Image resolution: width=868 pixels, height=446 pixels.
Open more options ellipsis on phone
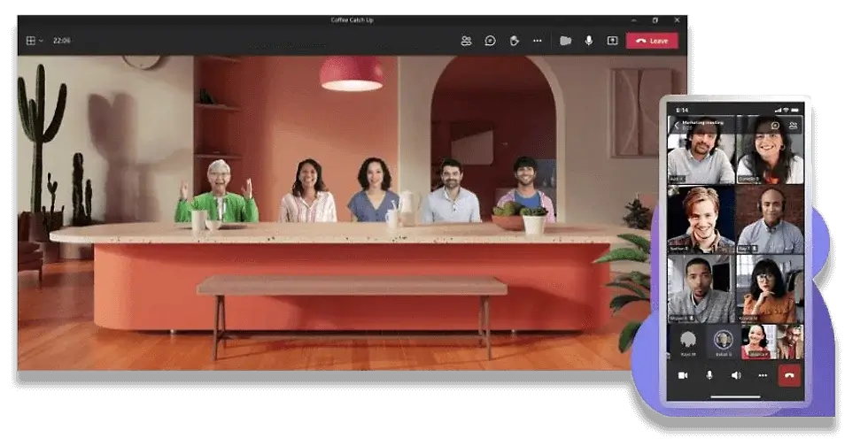coord(763,375)
